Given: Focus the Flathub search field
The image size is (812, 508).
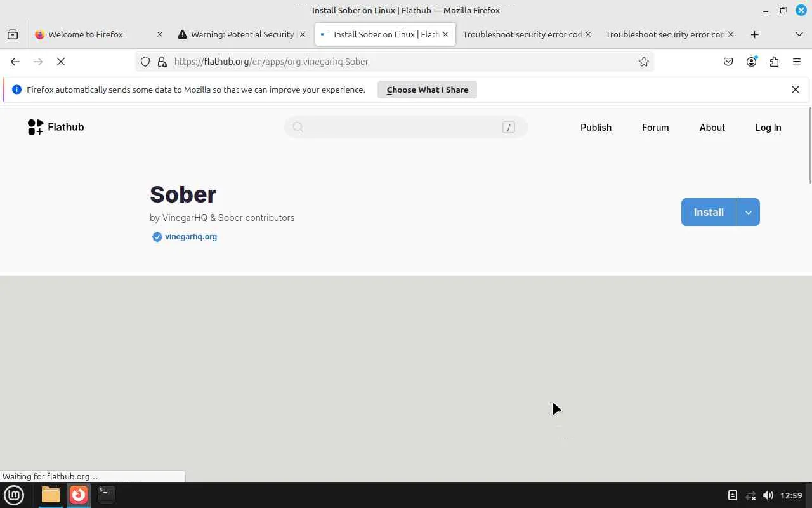Looking at the screenshot, I should pyautogui.click(x=406, y=127).
